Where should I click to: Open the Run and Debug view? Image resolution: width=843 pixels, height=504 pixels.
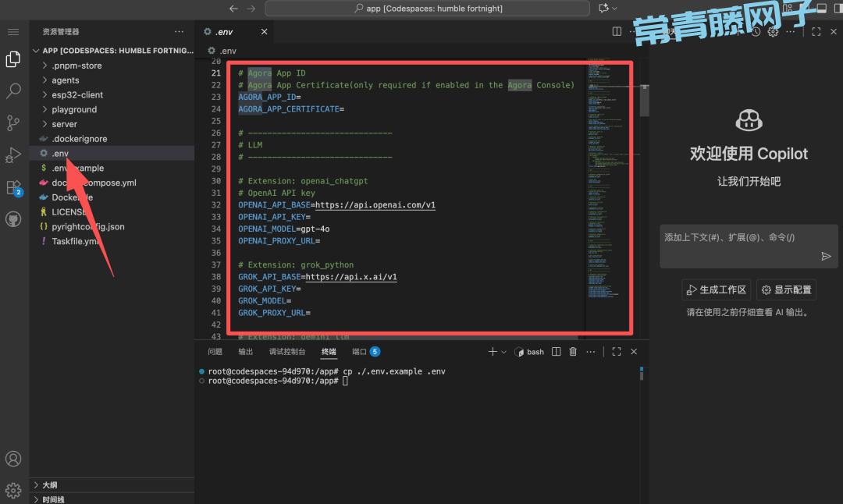pos(13,154)
